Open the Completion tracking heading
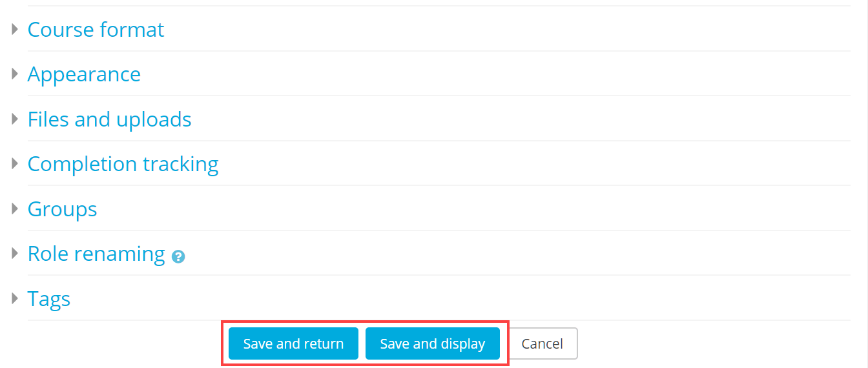The height and width of the screenshot is (368, 868). click(x=123, y=165)
